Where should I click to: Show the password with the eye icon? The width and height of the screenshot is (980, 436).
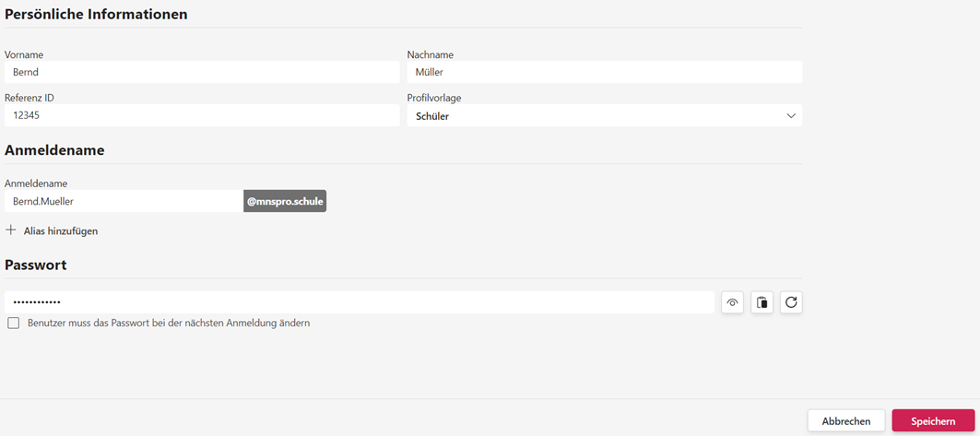tap(732, 302)
